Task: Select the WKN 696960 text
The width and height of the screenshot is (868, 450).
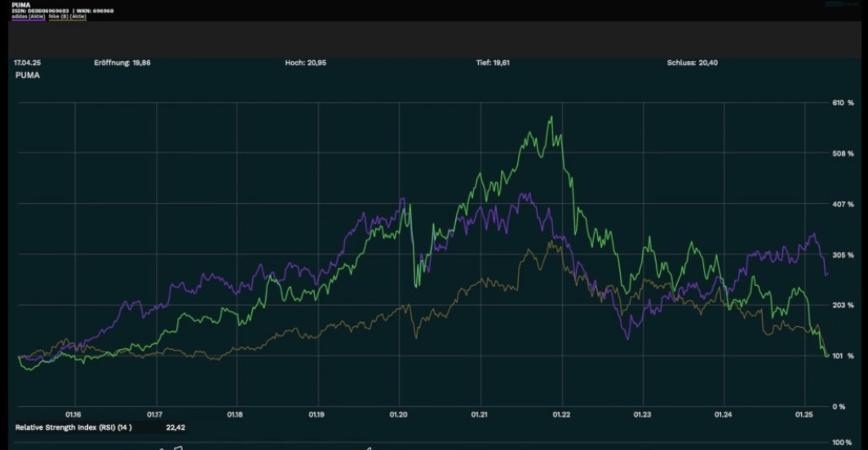Action: (95, 11)
